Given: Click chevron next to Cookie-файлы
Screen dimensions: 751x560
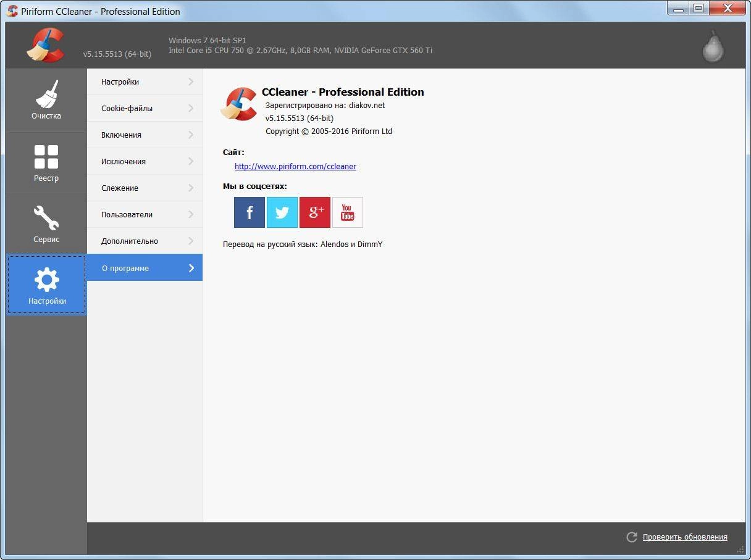Looking at the screenshot, I should pos(191,108).
